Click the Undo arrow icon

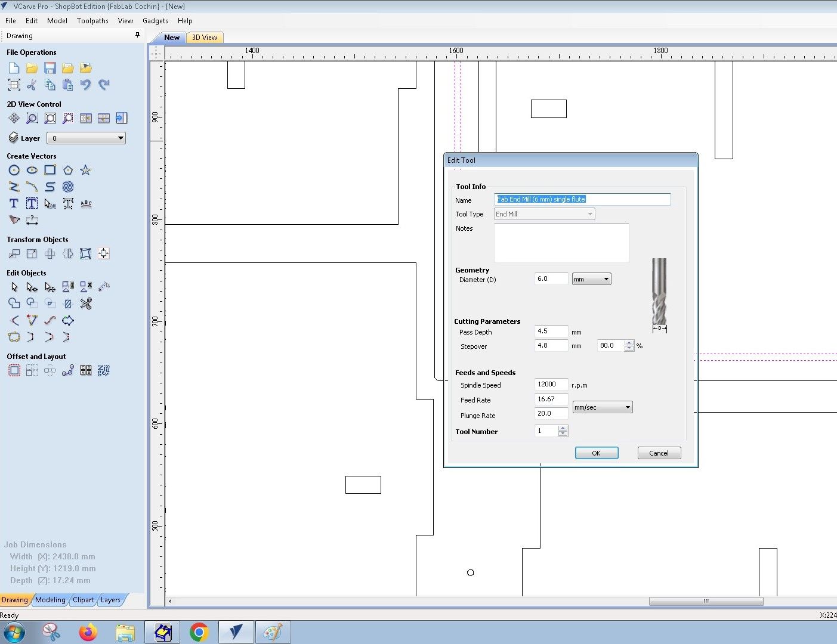point(85,85)
